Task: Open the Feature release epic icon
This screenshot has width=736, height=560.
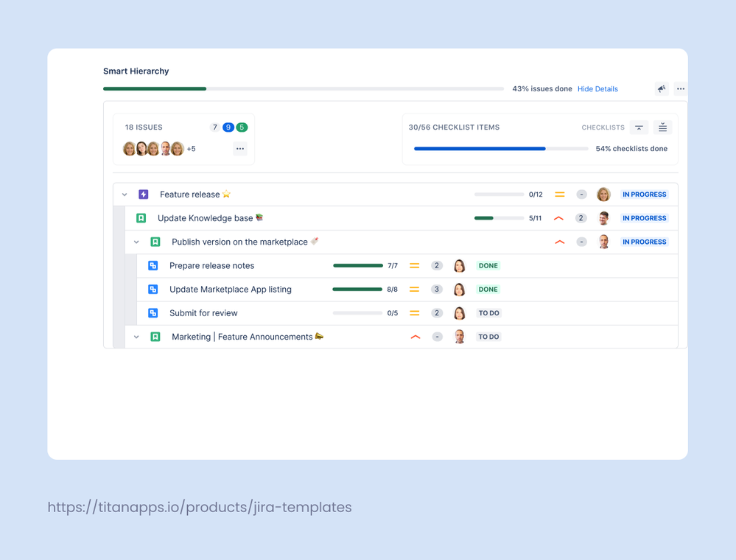Action: point(143,194)
